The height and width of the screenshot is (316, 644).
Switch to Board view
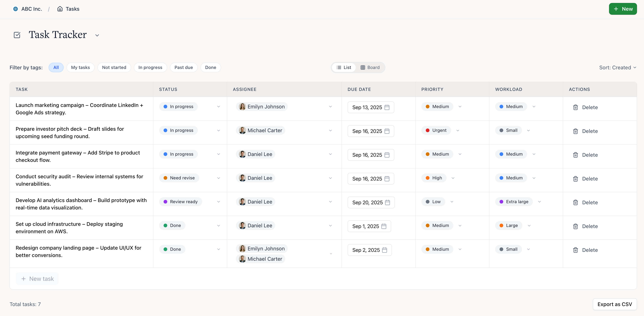[x=370, y=67]
